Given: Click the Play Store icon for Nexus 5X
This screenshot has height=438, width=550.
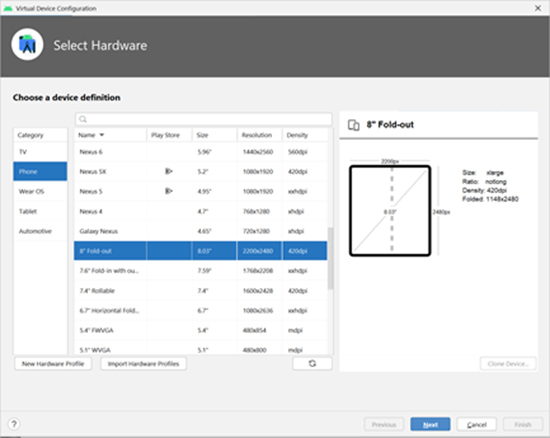Looking at the screenshot, I should 169,171.
